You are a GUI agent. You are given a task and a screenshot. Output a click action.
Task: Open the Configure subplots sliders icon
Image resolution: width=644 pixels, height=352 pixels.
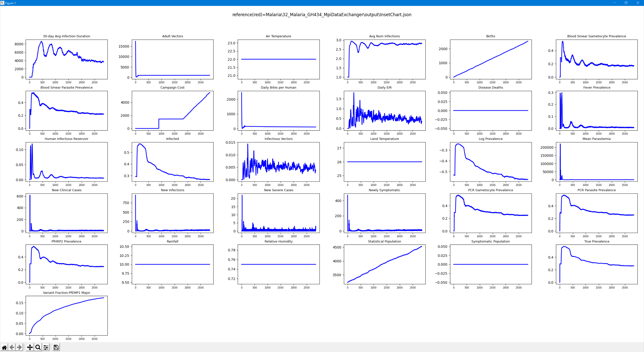tap(46, 347)
